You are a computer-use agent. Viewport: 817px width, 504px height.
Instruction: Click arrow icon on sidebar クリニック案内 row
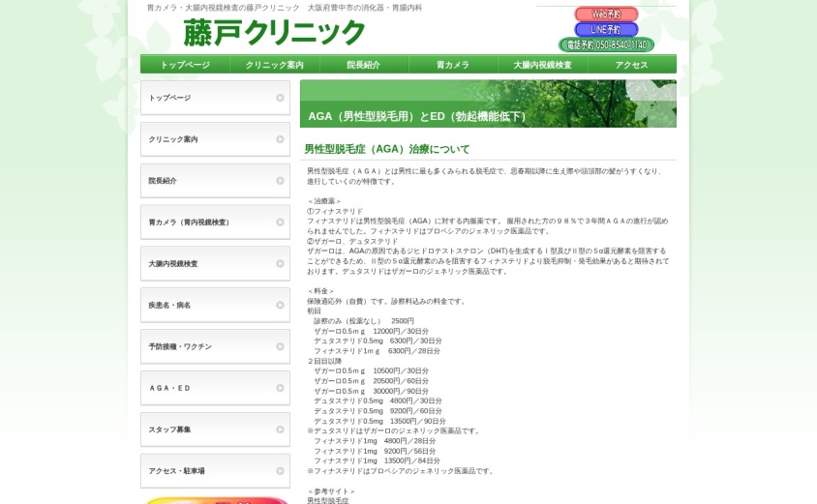[281, 139]
